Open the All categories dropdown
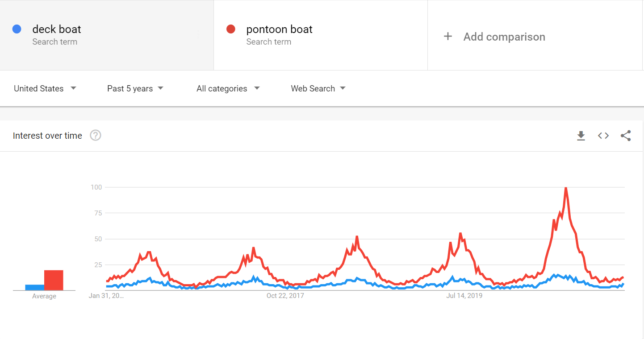Viewport: 644px width, 339px height. [228, 88]
